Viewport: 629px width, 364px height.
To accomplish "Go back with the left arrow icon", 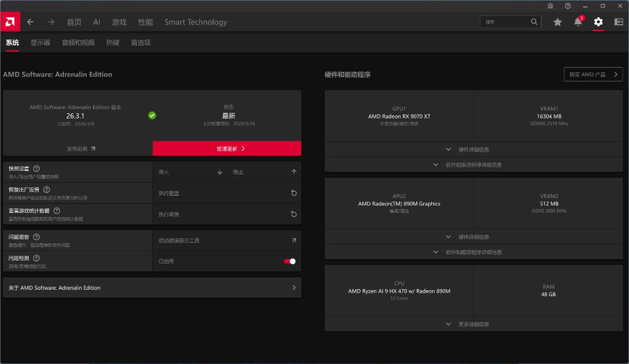I will point(31,22).
